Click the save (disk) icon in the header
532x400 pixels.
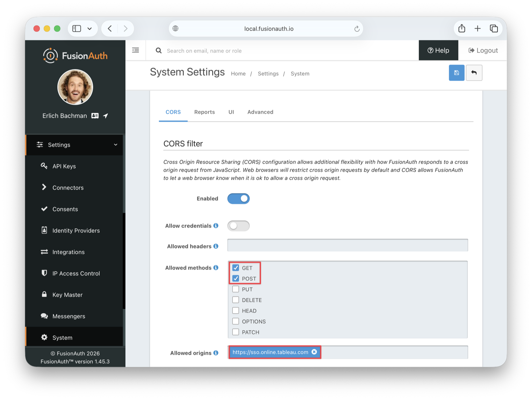pos(457,73)
